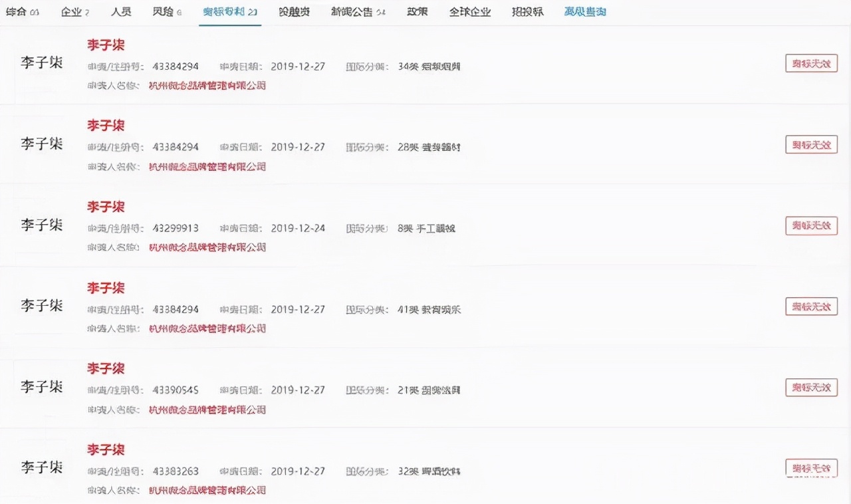Click the 21类 classification text
The image size is (851, 504).
tap(429, 390)
